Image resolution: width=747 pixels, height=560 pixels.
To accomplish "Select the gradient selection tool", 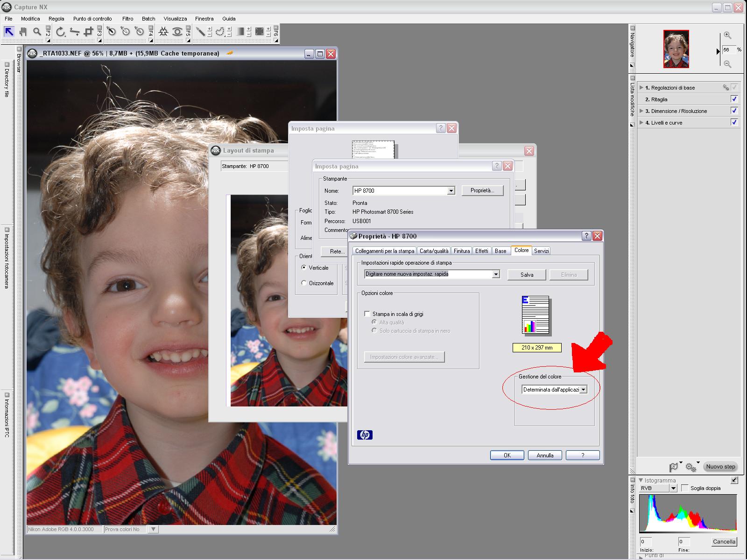I will [x=240, y=32].
